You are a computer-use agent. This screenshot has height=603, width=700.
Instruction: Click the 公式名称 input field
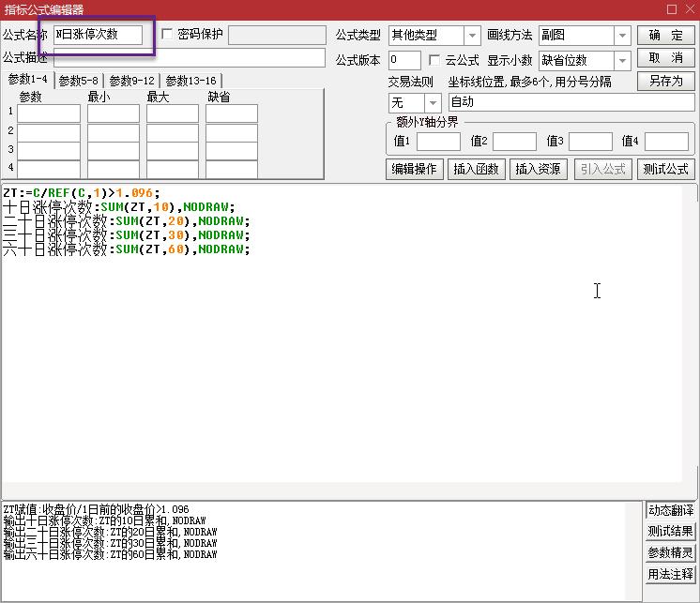tap(98, 35)
